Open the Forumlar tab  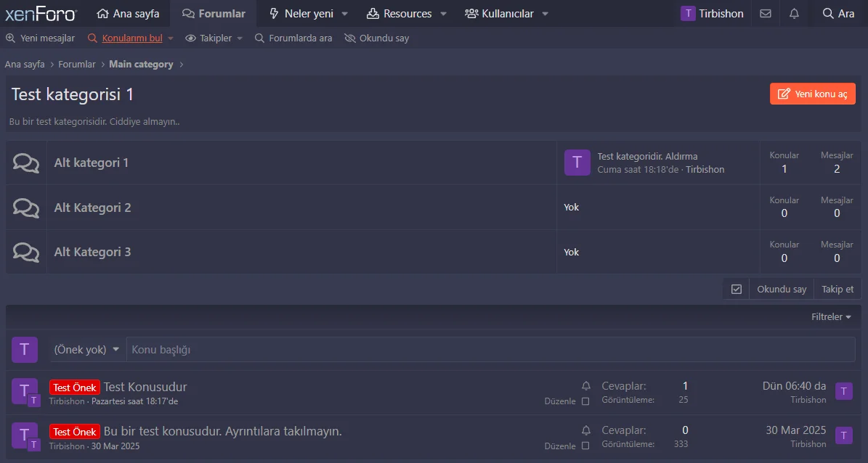point(214,14)
